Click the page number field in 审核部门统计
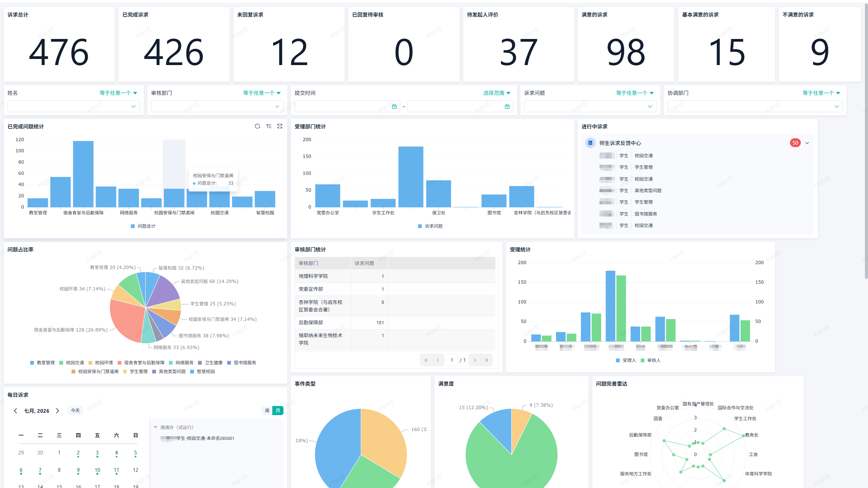This screenshot has width=868, height=488. pyautogui.click(x=452, y=360)
